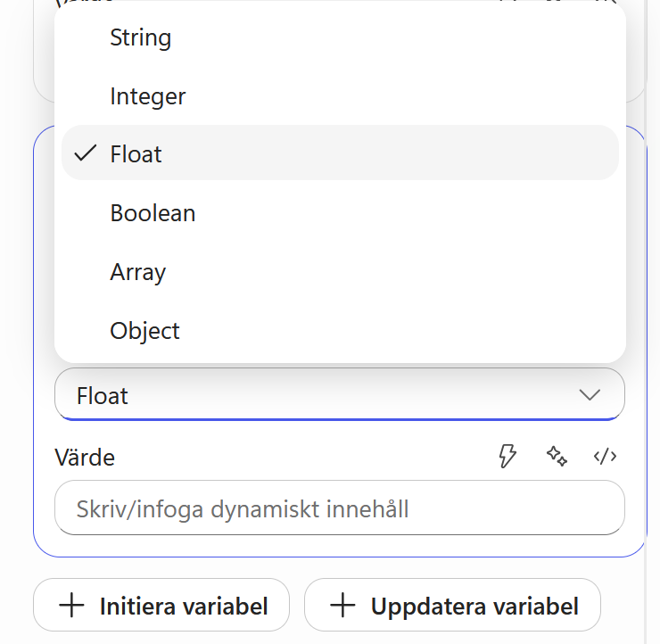Open dynamic content via lightning icon
The width and height of the screenshot is (660, 644).
pyautogui.click(x=507, y=456)
